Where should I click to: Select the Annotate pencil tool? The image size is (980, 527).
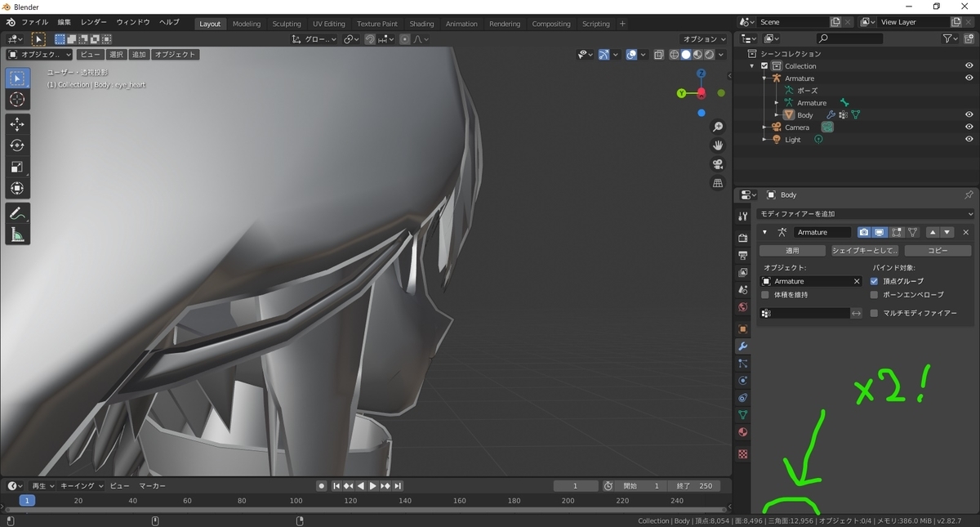[x=17, y=213]
